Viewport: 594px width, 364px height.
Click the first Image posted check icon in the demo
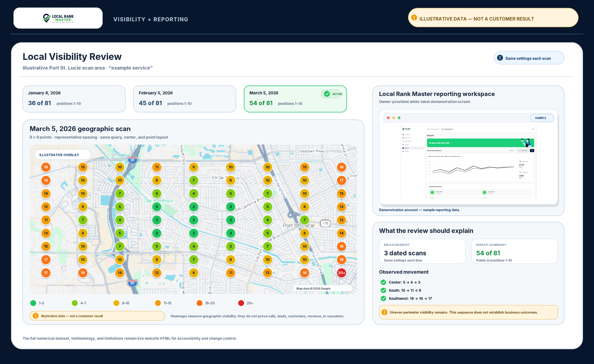[x=432, y=192]
